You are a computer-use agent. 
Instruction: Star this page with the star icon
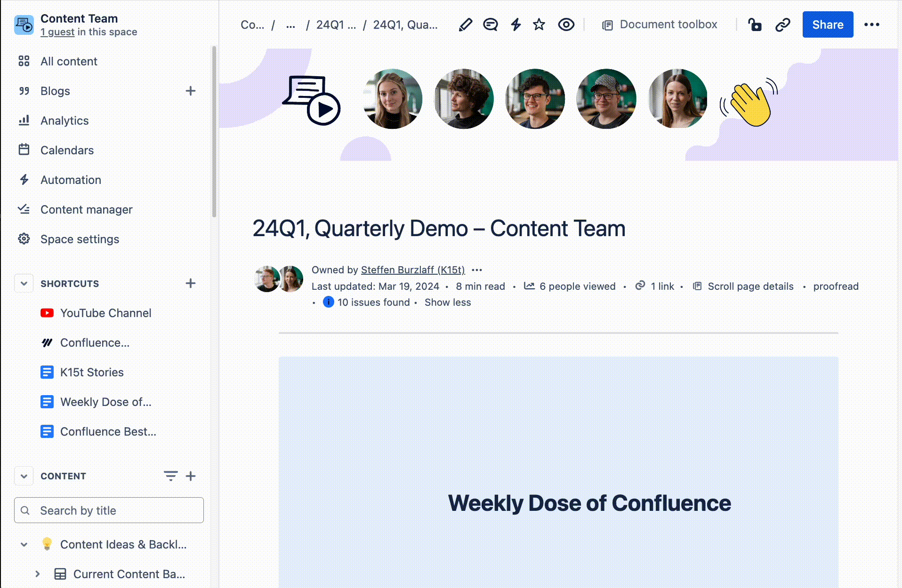[539, 24]
